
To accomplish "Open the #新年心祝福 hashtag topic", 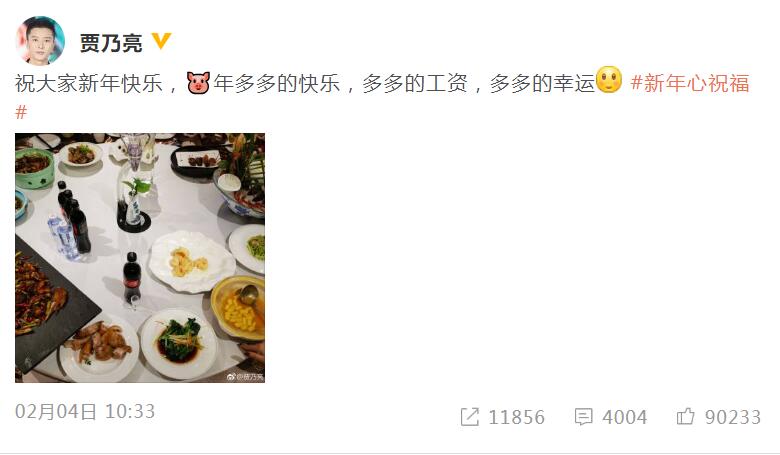I will click(689, 83).
